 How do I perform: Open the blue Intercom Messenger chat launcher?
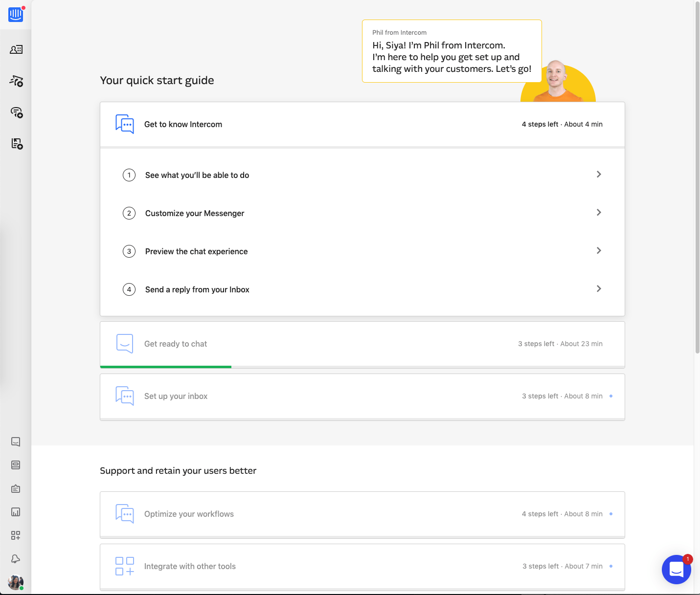(x=676, y=570)
